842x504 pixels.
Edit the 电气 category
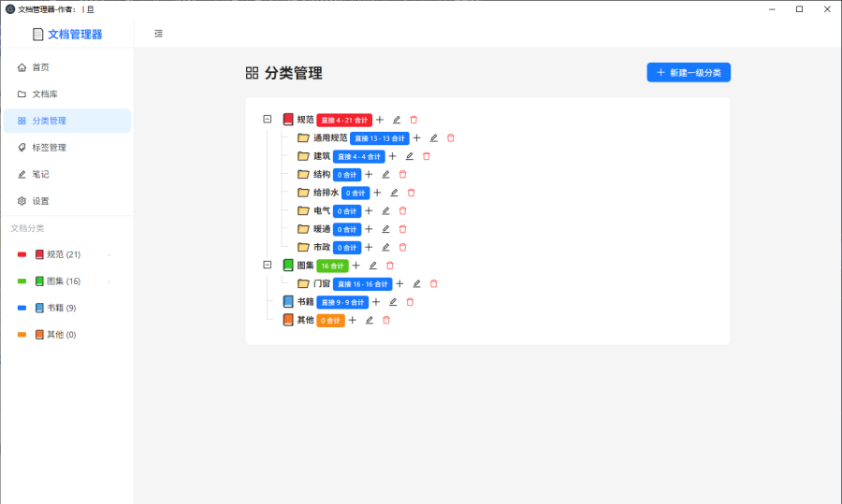385,211
